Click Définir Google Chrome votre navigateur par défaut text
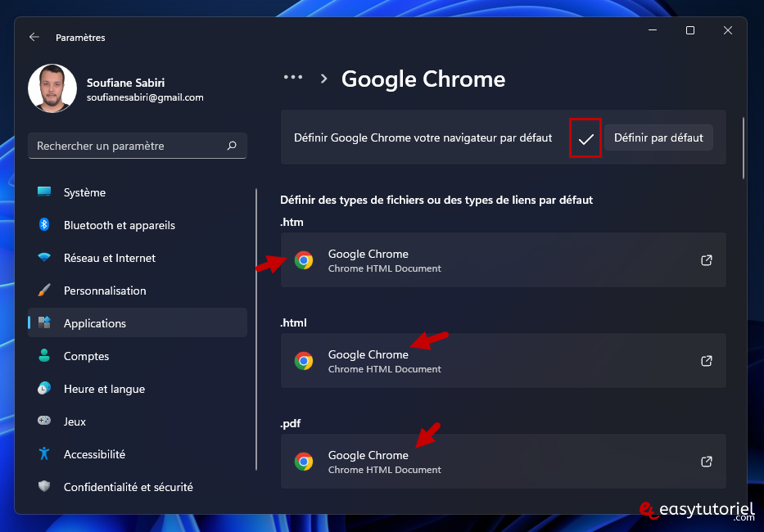764x532 pixels. (x=423, y=138)
